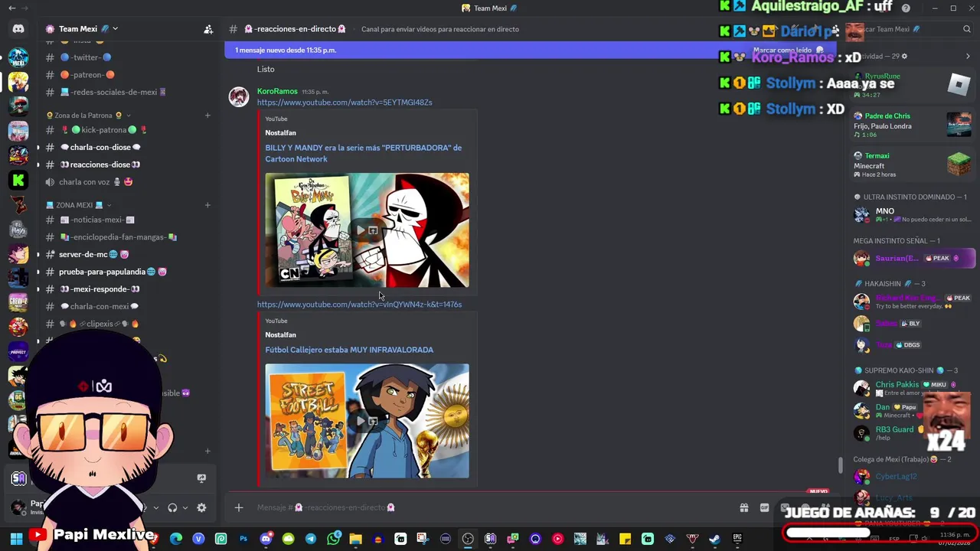The image size is (980, 551).
Task: Click the search magnifier icon
Action: (967, 29)
